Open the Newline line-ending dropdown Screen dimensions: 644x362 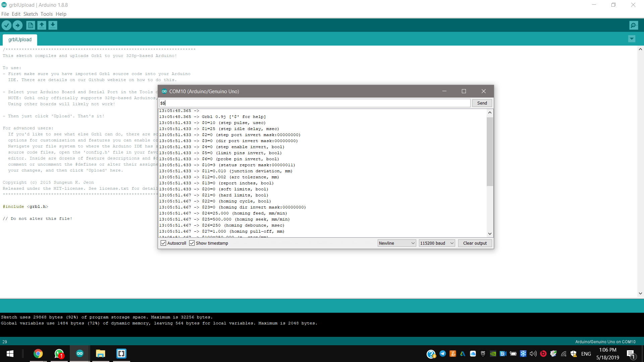(397, 243)
